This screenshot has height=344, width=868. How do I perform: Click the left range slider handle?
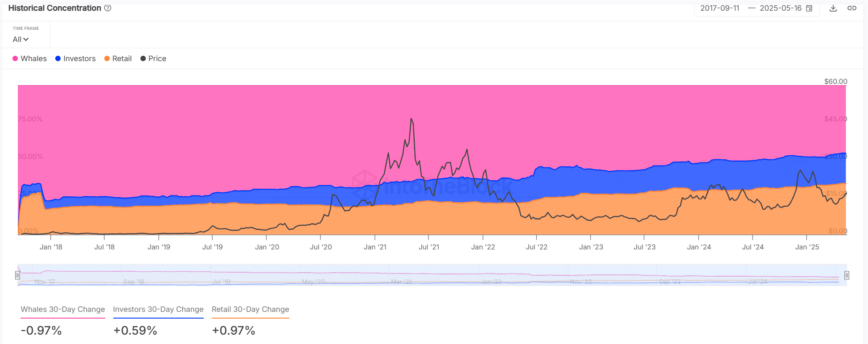[x=18, y=275]
